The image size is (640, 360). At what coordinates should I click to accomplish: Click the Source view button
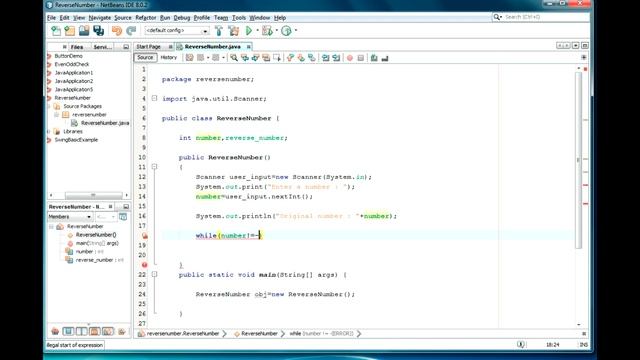tap(145, 58)
